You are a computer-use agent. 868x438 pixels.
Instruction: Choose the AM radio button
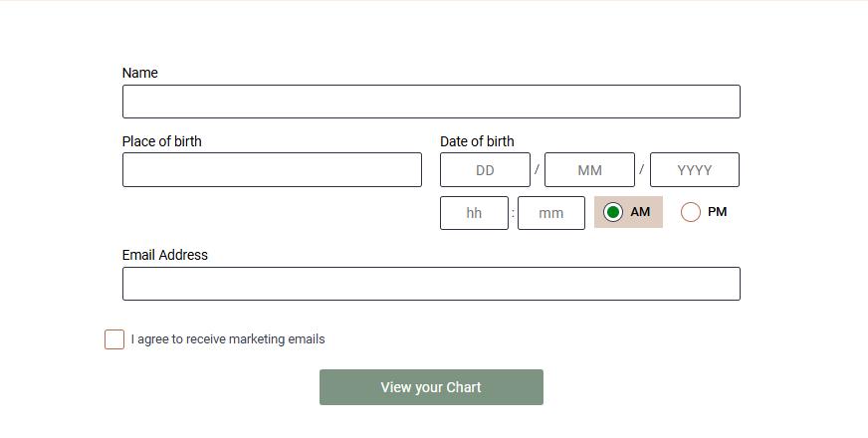(x=613, y=212)
